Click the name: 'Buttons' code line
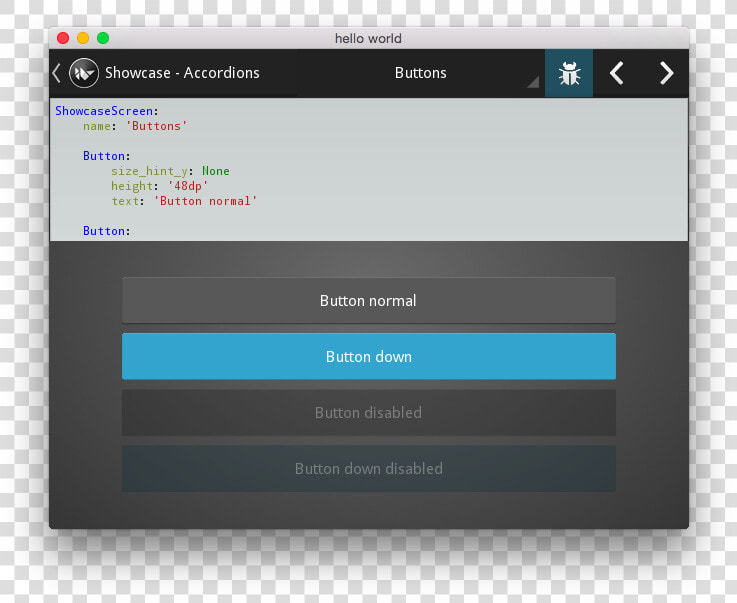 tap(135, 126)
